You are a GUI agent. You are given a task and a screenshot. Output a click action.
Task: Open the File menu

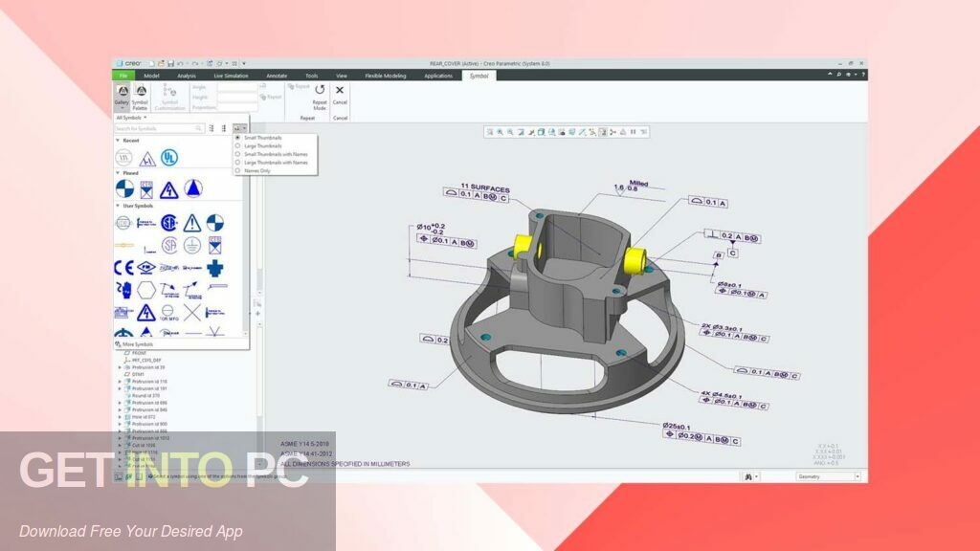(123, 76)
